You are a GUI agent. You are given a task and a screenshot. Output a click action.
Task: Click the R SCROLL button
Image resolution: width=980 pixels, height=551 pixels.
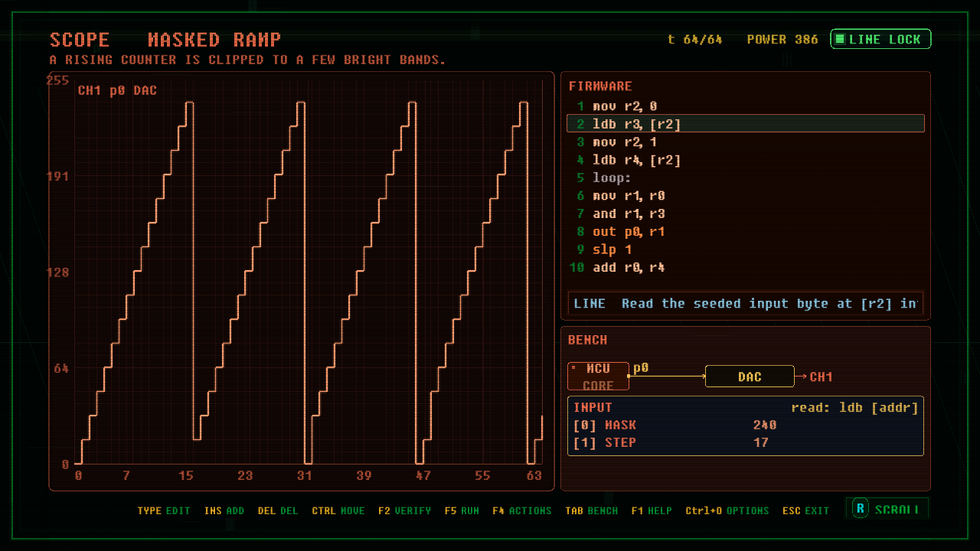887,509
